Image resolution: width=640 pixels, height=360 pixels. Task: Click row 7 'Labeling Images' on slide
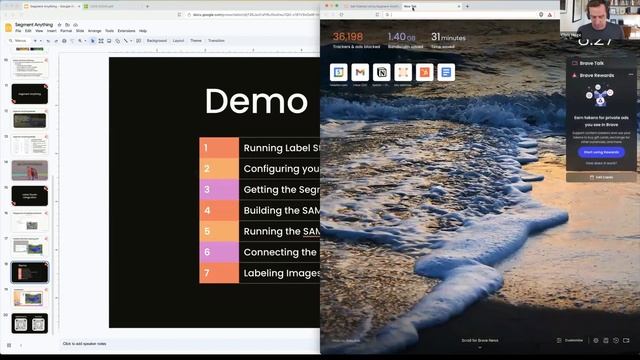pyautogui.click(x=260, y=273)
